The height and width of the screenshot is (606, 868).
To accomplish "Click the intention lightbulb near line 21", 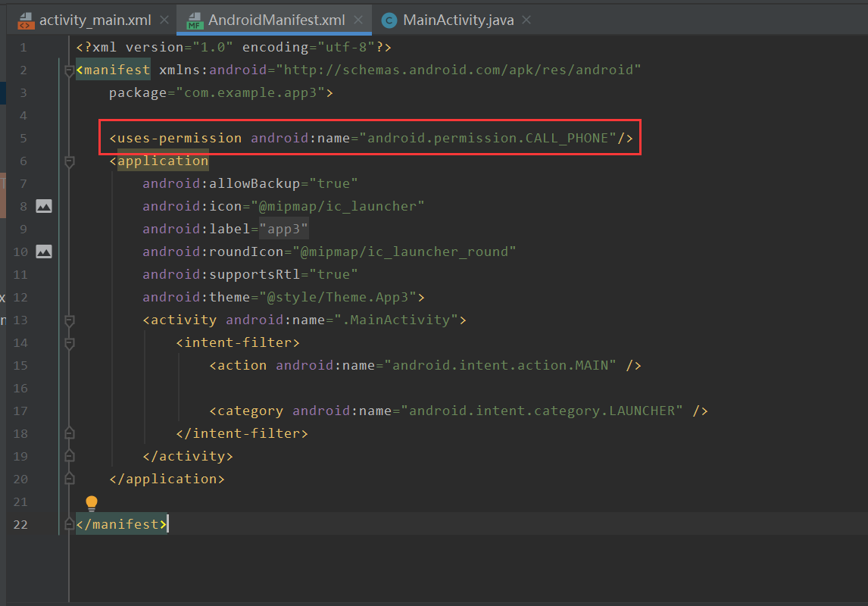I will [91, 502].
